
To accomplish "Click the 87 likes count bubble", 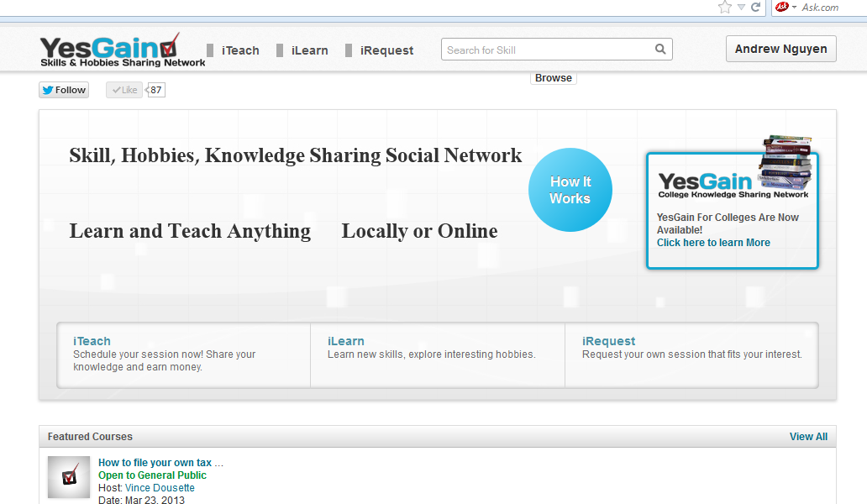I will click(x=156, y=90).
